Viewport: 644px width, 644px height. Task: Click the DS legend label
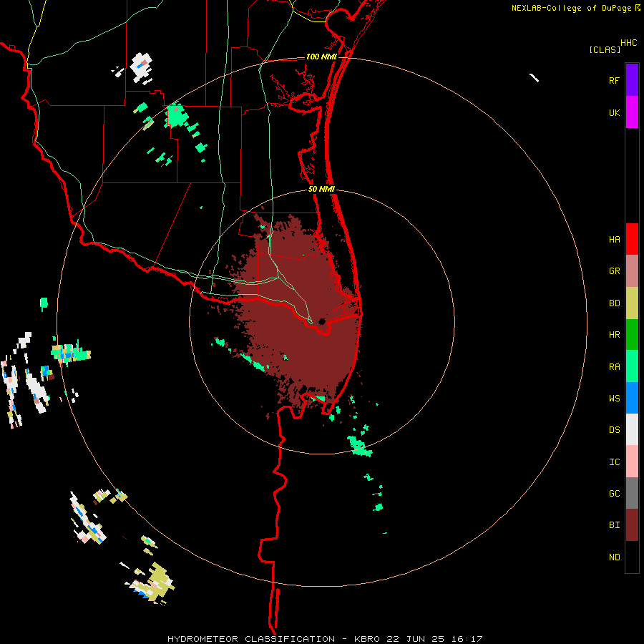pos(614,430)
